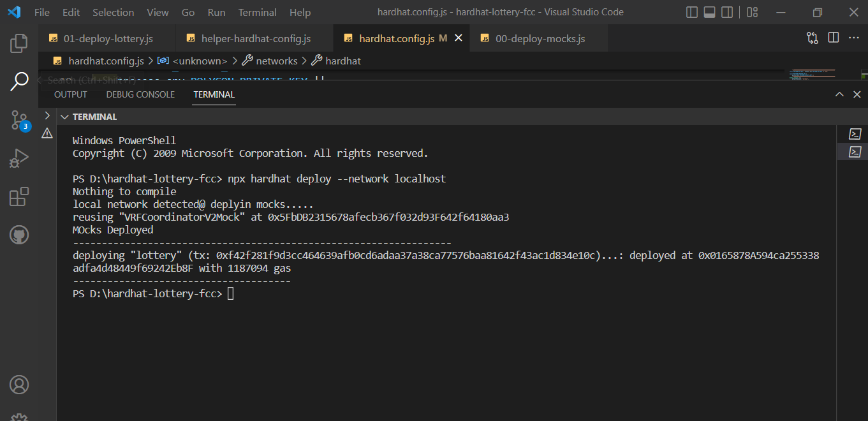Maximize the panel with the up chevron
868x421 pixels.
tap(840, 94)
